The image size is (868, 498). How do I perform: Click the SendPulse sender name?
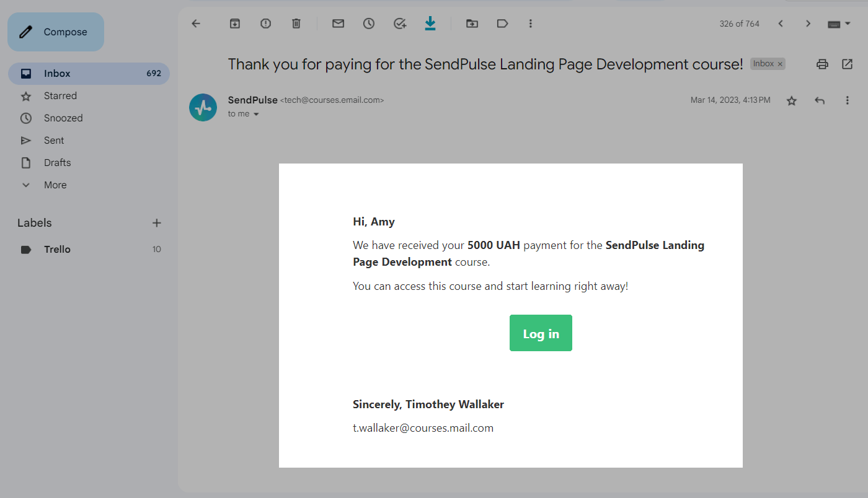(x=253, y=100)
